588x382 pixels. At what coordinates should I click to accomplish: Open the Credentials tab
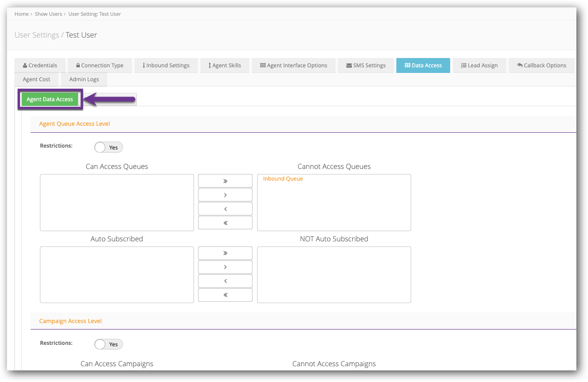click(x=40, y=65)
